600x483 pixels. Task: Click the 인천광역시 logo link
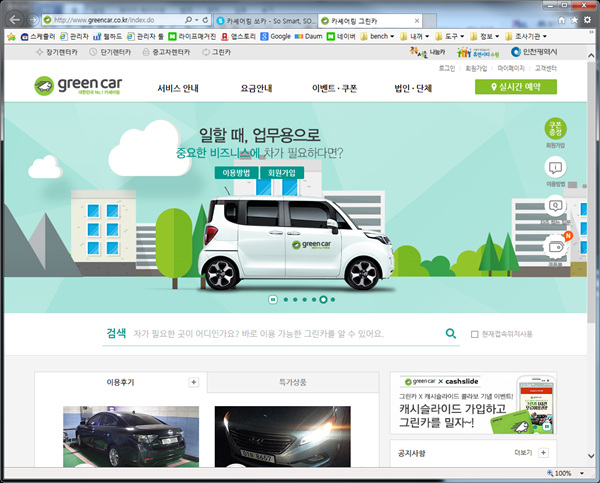(x=534, y=52)
